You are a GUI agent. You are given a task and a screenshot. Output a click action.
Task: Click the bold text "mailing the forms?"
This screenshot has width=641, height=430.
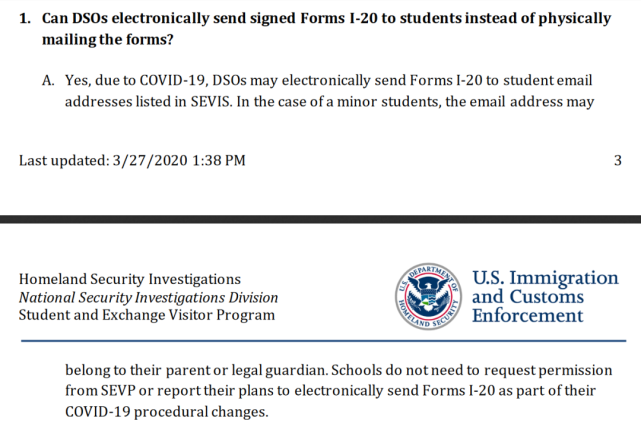point(105,39)
